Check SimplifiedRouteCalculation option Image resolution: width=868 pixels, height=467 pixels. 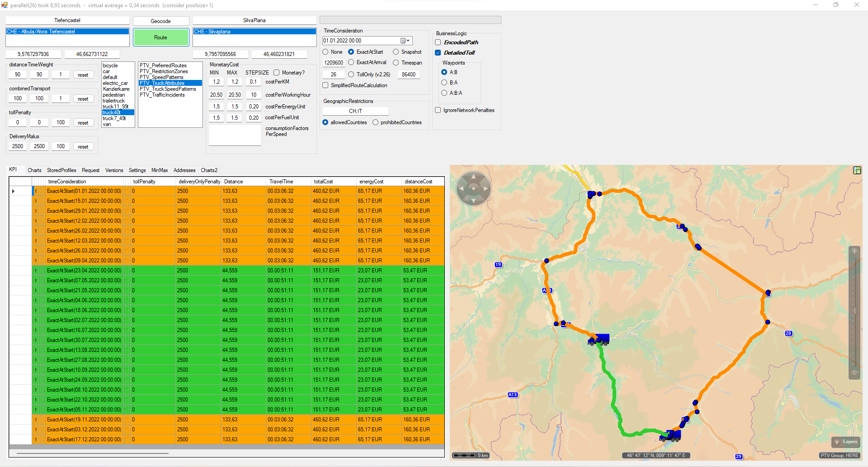(325, 85)
